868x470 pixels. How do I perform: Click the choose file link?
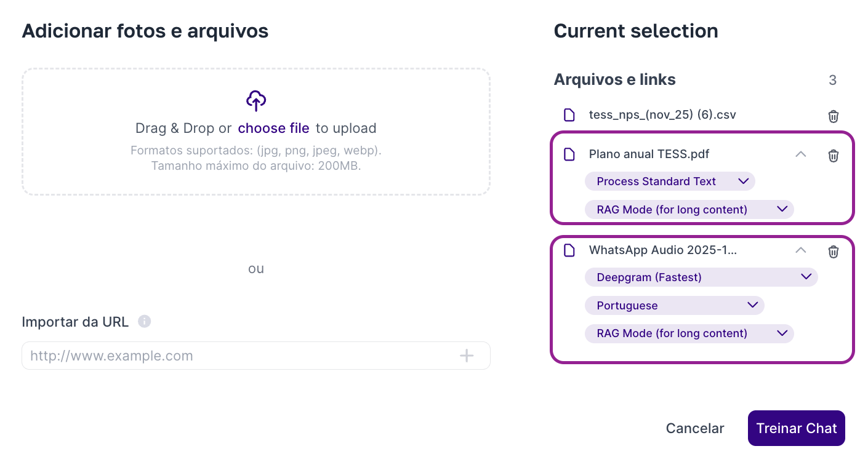tap(273, 128)
